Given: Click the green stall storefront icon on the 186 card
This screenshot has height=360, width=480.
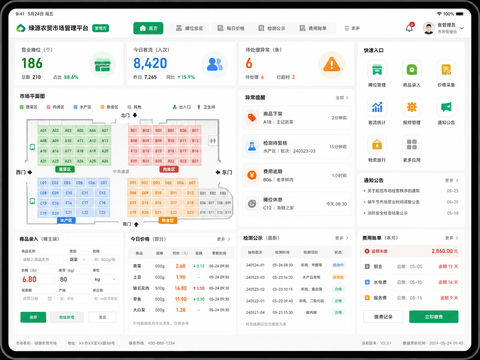Looking at the screenshot, I should [102, 65].
